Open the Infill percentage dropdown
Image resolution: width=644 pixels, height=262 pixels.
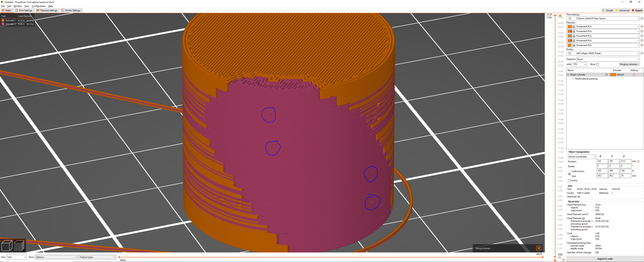click(x=579, y=65)
